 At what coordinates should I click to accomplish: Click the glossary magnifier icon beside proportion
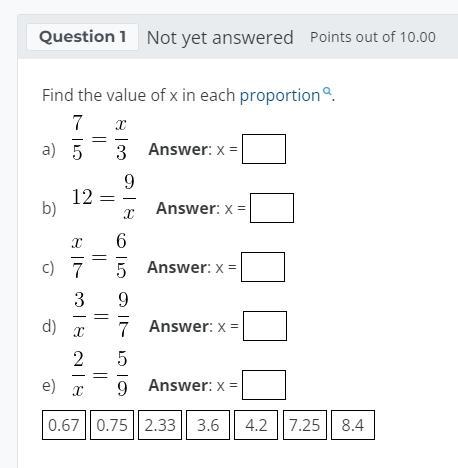pyautogui.click(x=328, y=91)
